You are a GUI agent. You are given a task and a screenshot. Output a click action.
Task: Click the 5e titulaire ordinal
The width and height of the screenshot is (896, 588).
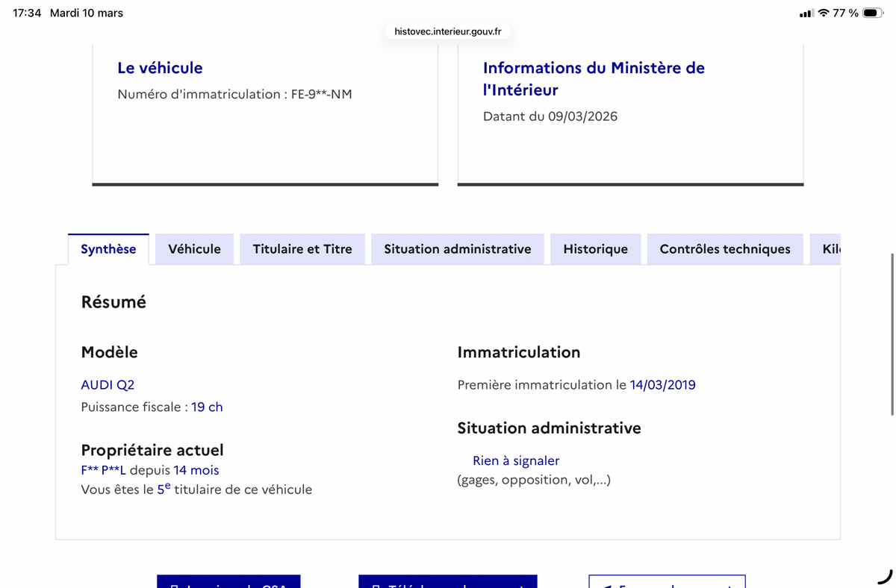pos(164,489)
